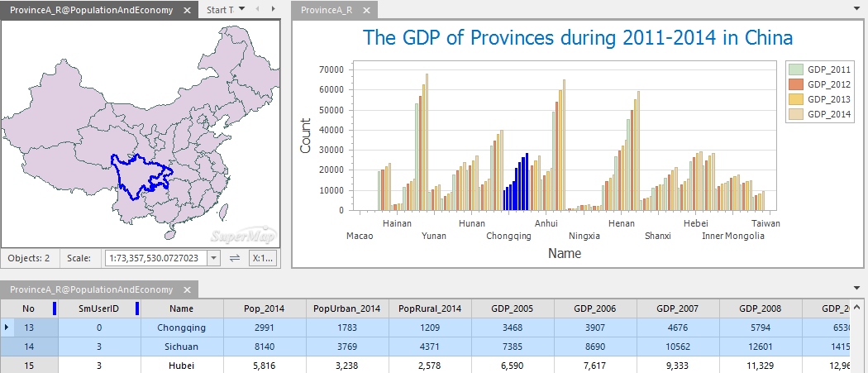Switch to the Start tab
The image size is (868, 373).
click(219, 10)
